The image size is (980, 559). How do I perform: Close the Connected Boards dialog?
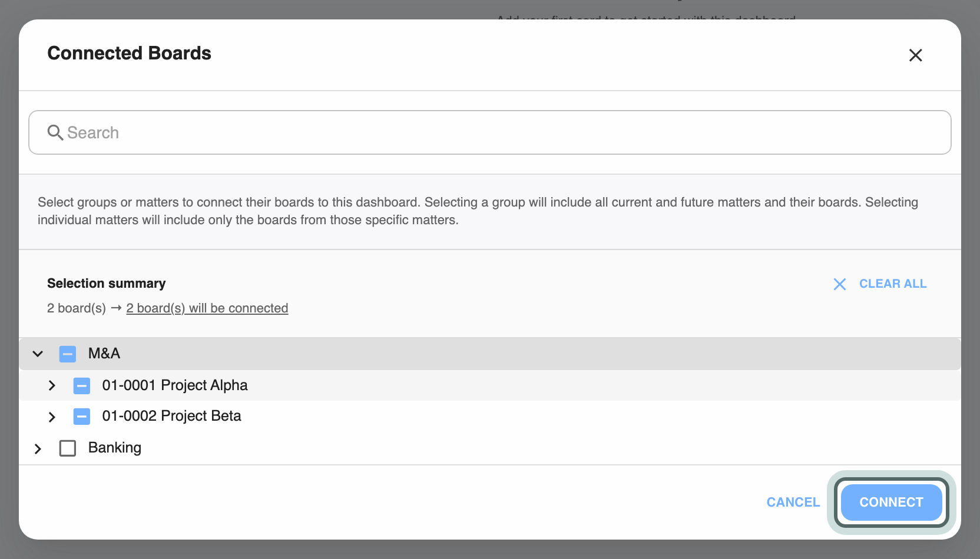(915, 55)
